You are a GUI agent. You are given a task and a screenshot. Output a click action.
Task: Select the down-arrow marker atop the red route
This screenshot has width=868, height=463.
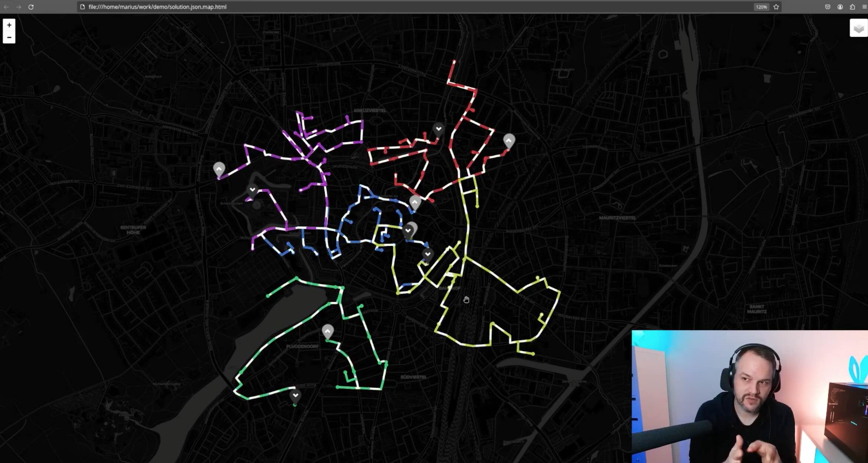pyautogui.click(x=438, y=130)
